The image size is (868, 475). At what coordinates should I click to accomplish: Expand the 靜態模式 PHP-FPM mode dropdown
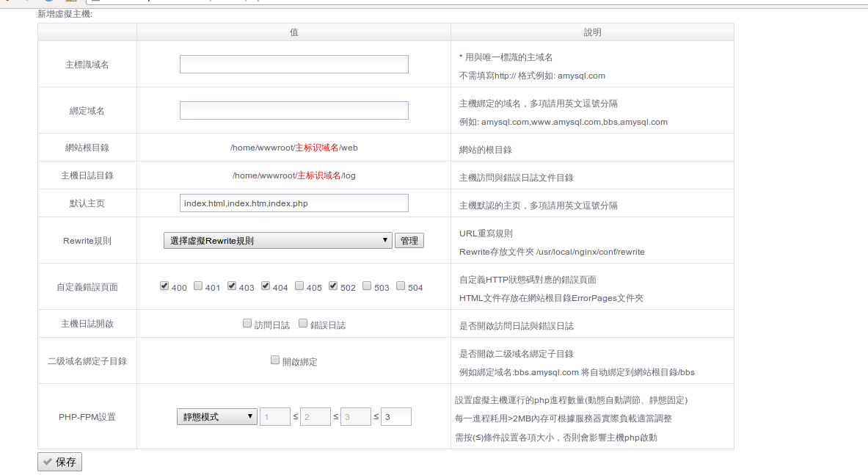point(216,417)
